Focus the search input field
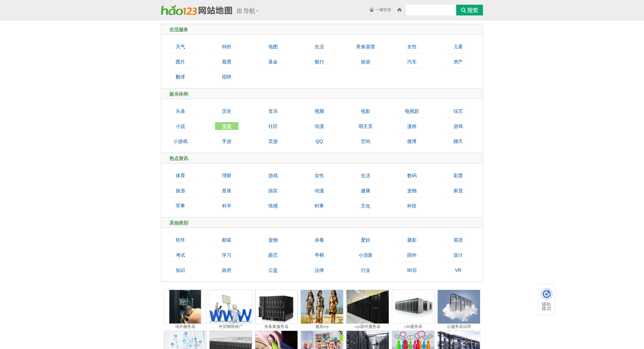The height and width of the screenshot is (349, 644). (431, 10)
